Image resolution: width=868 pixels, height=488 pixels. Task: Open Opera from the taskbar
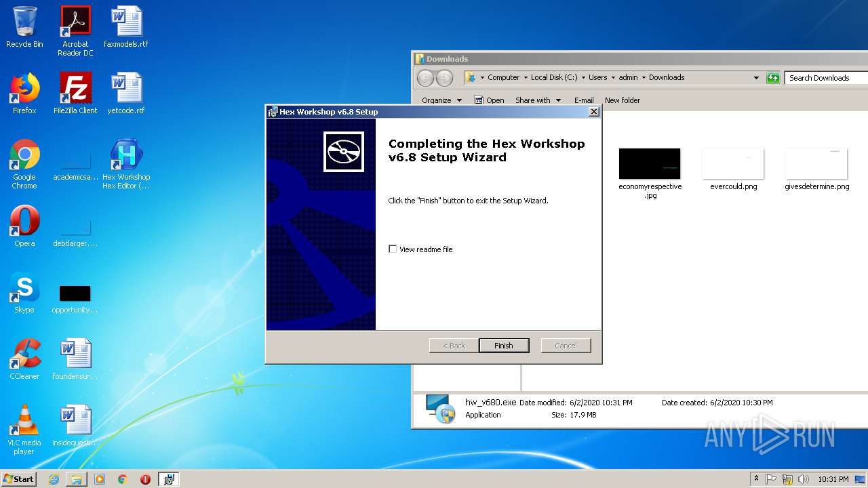145,479
